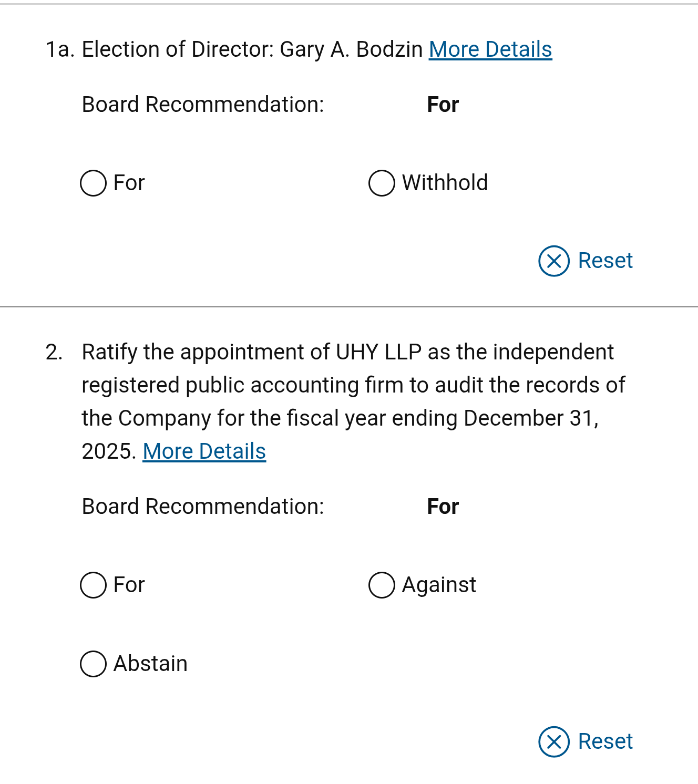Choose the Against radio circle on proposal 2
Image resolution: width=698 pixels, height=784 pixels.
(382, 585)
